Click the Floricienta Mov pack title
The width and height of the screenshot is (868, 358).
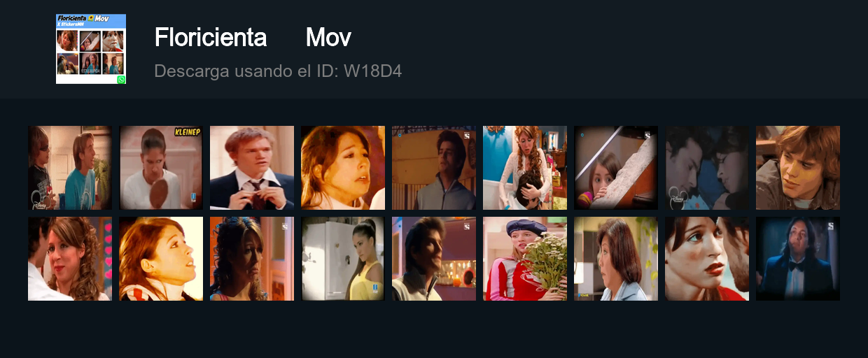click(253, 38)
